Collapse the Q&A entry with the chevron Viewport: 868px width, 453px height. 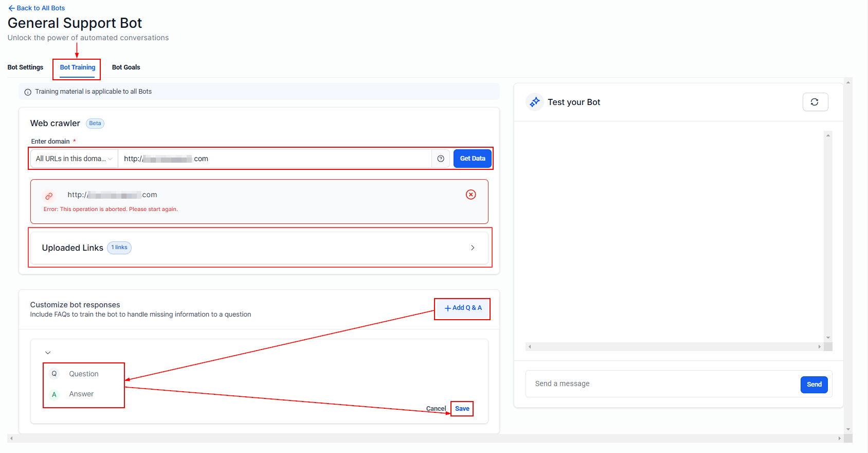click(x=48, y=353)
